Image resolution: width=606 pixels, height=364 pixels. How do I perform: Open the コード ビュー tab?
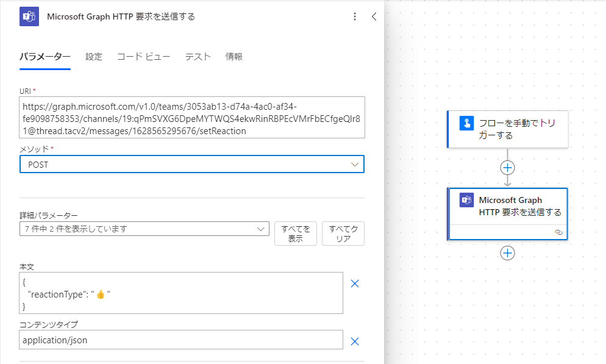tap(144, 57)
